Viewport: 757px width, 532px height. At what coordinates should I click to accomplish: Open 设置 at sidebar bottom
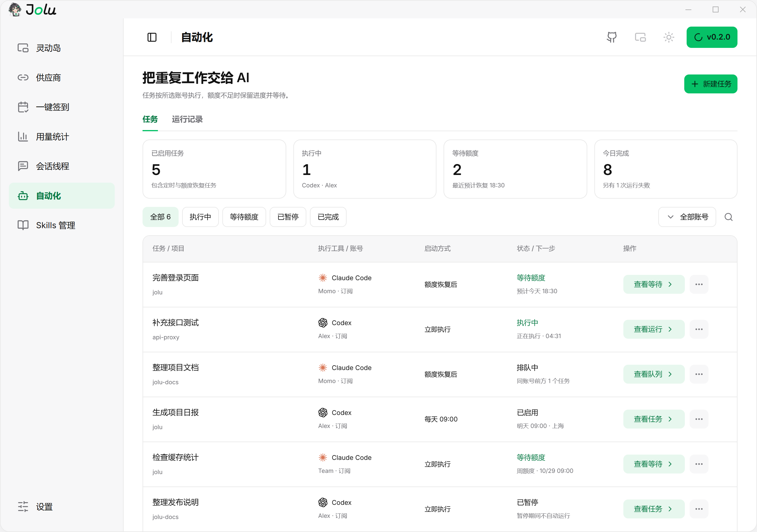(x=62, y=507)
